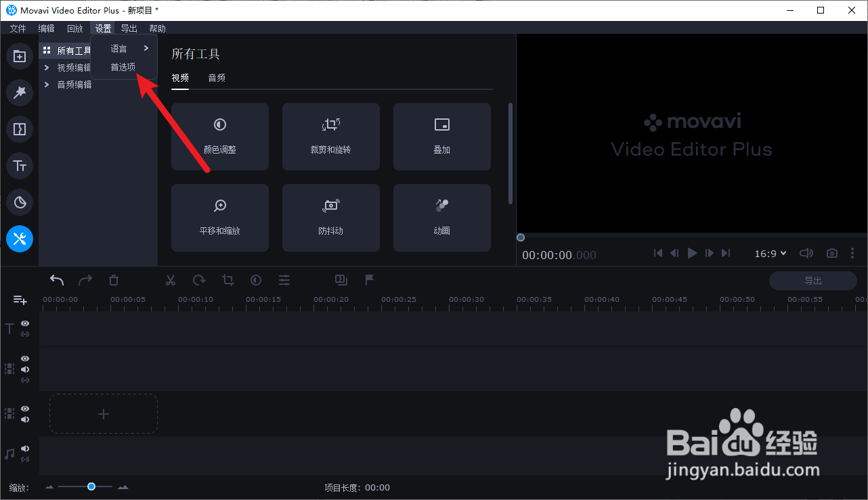Viewport: 868px width, 500px height.
Task: Add a new track with the plus-list icon
Action: pos(20,300)
